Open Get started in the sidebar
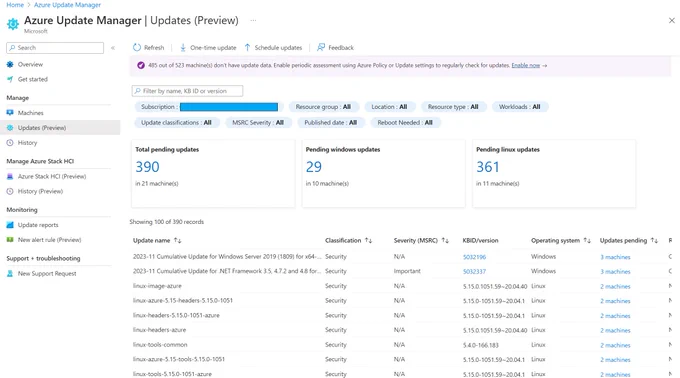This screenshot has width=680, height=378. (x=33, y=79)
